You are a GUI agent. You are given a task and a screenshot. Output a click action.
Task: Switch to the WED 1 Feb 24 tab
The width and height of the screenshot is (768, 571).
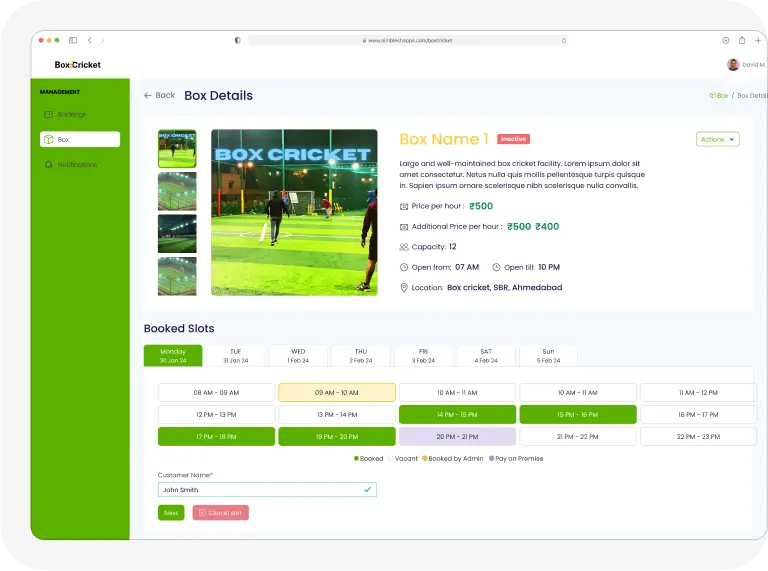[298, 356]
